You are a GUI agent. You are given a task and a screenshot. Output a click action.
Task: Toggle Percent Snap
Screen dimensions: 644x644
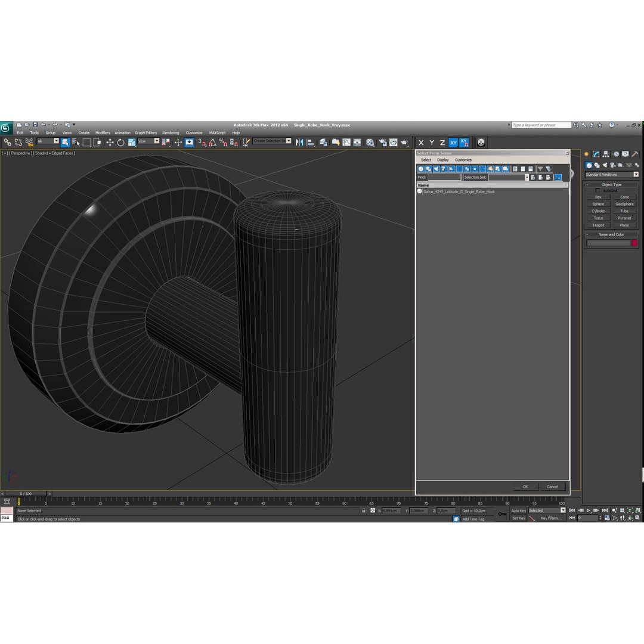coord(223,143)
